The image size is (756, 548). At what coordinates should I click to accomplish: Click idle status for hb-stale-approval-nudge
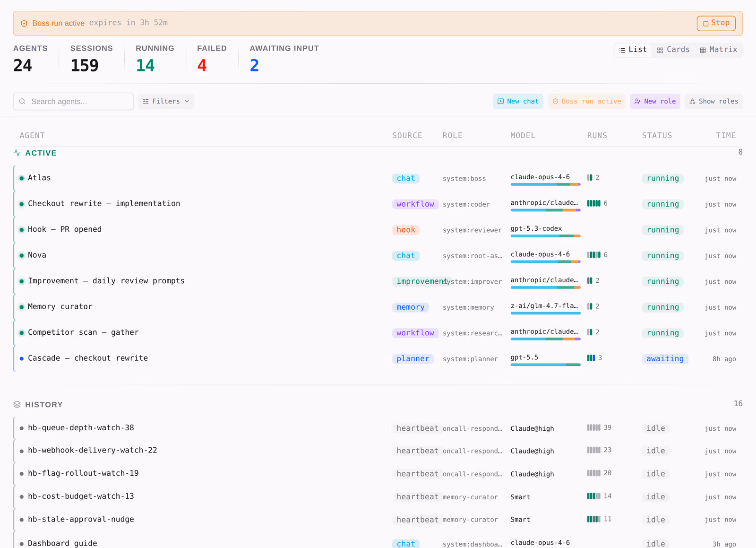656,520
